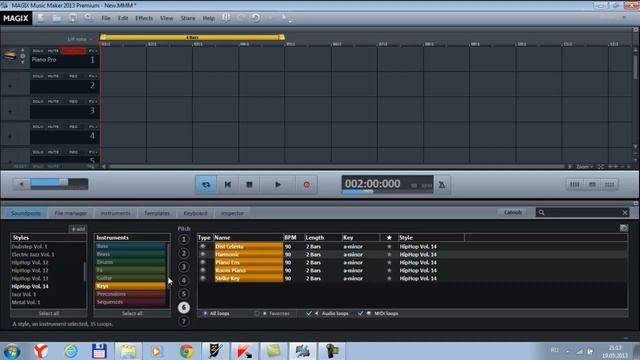The image size is (640, 360).
Task: Click the dotted-grid view icon on transport bar
Action: click(609, 184)
